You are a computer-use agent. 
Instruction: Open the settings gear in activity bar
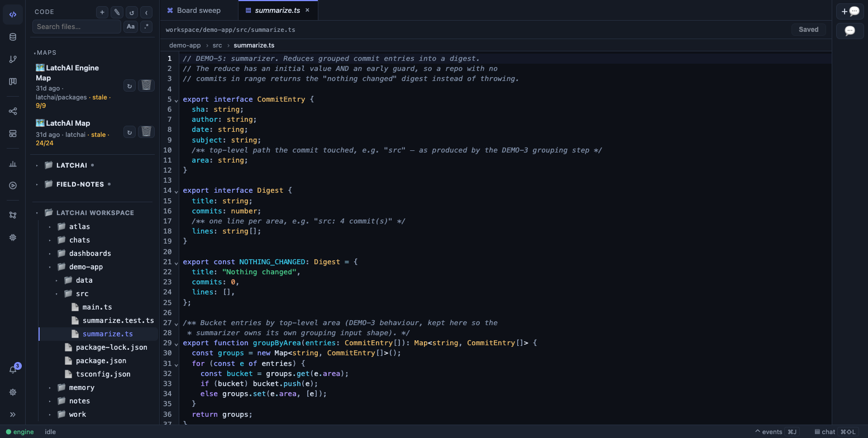pos(13,392)
